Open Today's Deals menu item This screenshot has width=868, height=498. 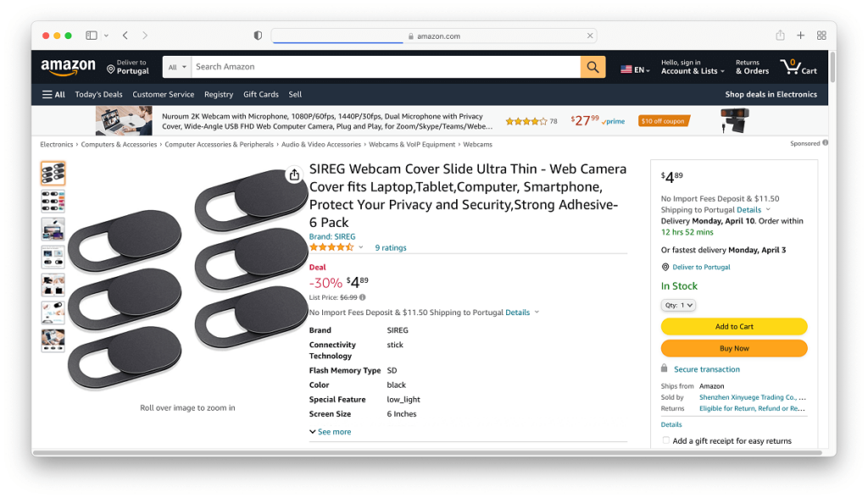(x=98, y=94)
